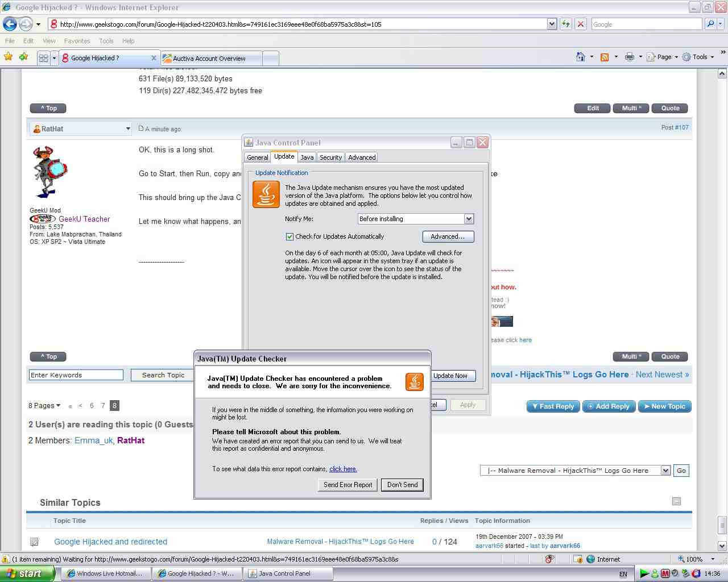Click Similar Topics collapse icon
The image size is (728, 582).
676,501
